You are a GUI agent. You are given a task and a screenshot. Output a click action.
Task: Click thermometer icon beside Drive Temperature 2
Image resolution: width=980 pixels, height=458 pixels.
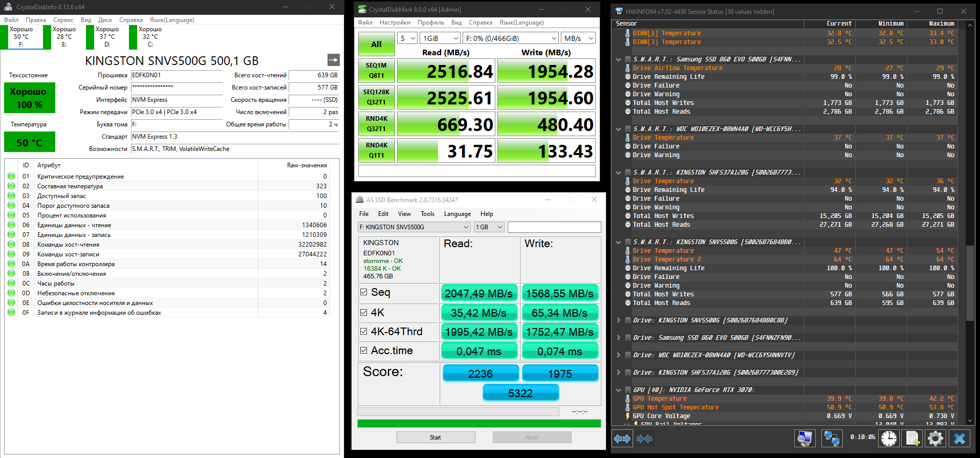pyautogui.click(x=627, y=259)
